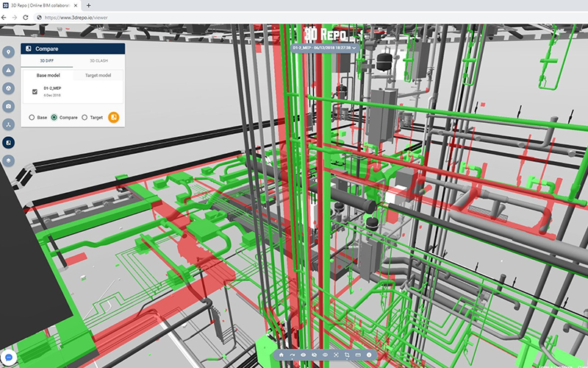The width and height of the screenshot is (588, 368).
Task: Open the Views camera sidebar icon
Action: pyautogui.click(x=9, y=106)
